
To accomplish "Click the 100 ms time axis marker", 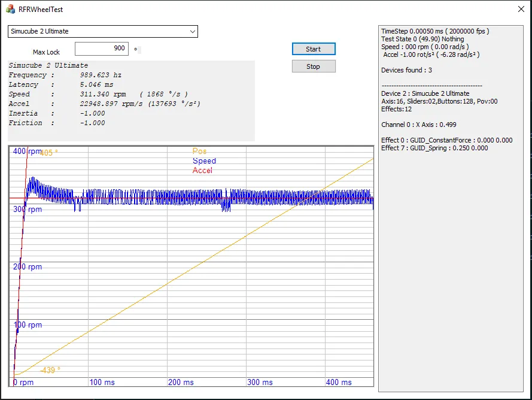I will click(104, 382).
